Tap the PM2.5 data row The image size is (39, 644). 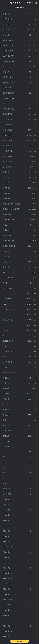coord(19,272)
